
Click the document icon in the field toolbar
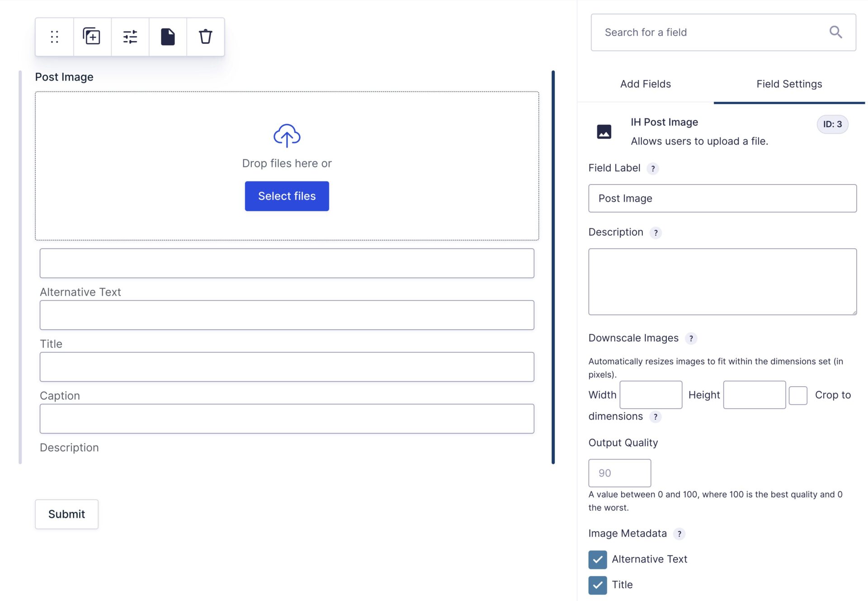(167, 37)
